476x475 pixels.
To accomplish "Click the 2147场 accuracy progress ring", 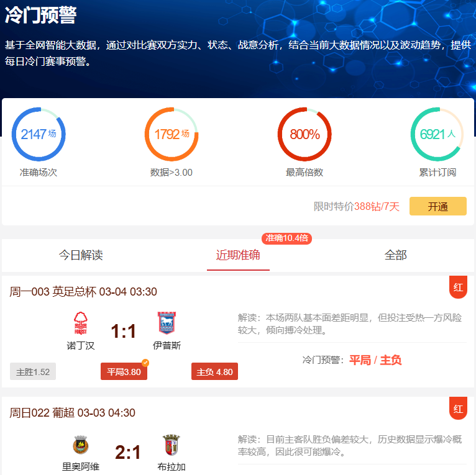I will tap(39, 134).
